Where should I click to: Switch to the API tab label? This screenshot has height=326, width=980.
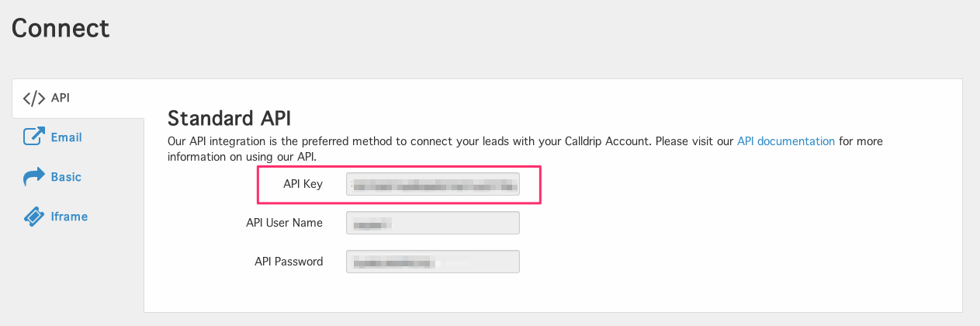pos(61,99)
